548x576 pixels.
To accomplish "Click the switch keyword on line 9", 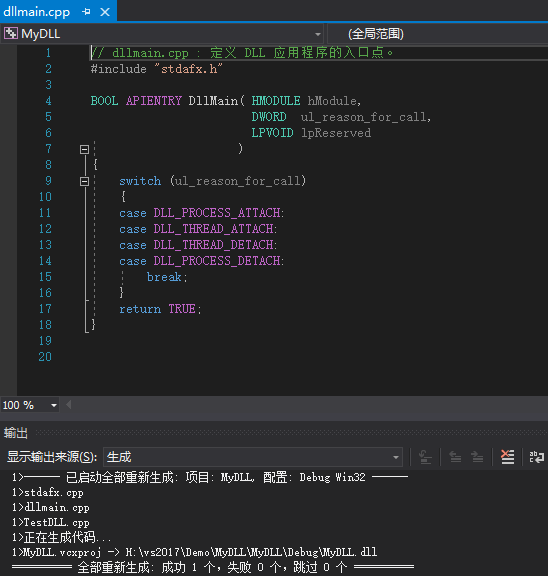I will (140, 181).
